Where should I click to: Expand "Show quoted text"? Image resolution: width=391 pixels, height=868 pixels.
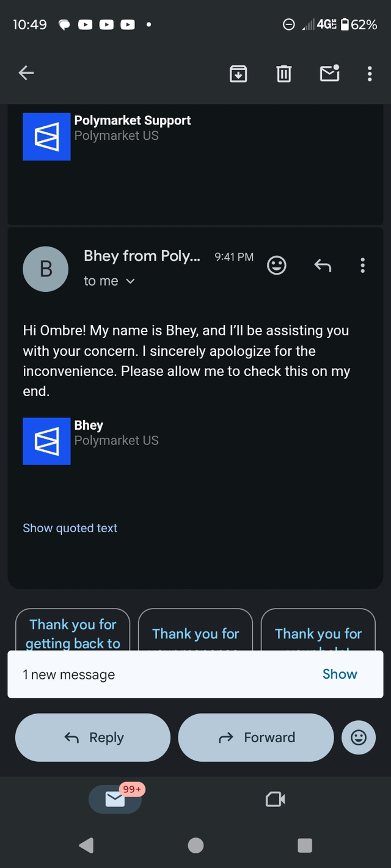70,528
